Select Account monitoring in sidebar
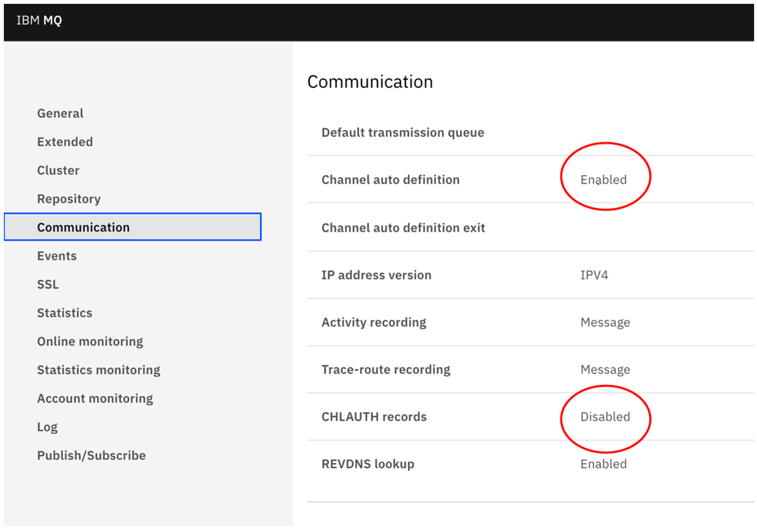Screen dimensions: 757x532 click(95, 398)
